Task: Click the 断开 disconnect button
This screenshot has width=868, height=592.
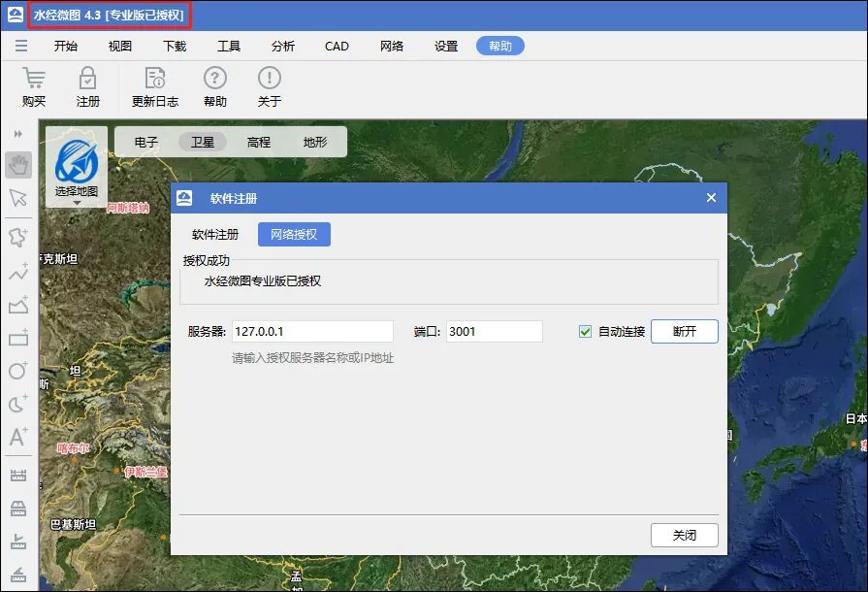Action: 684,331
